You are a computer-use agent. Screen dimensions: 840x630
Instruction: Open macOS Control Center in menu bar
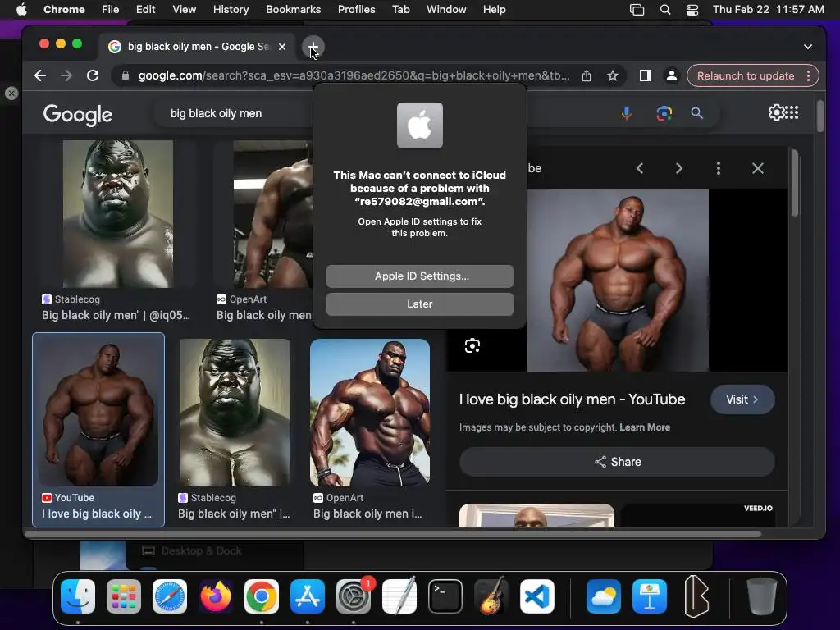point(692,10)
